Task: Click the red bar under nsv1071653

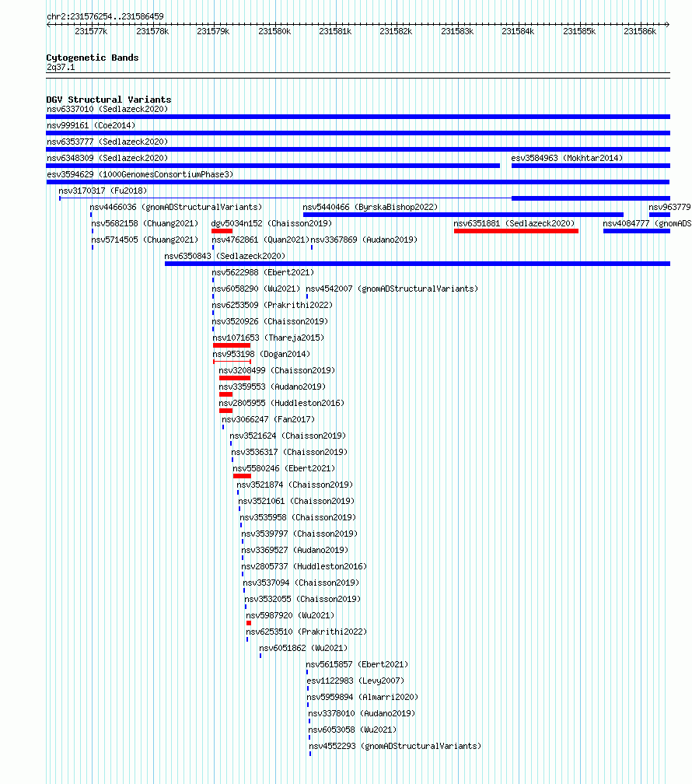Action: coord(232,345)
